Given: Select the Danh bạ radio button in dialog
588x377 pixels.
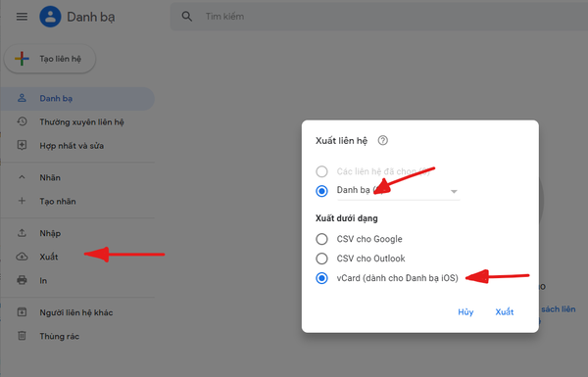Looking at the screenshot, I should coord(321,191).
